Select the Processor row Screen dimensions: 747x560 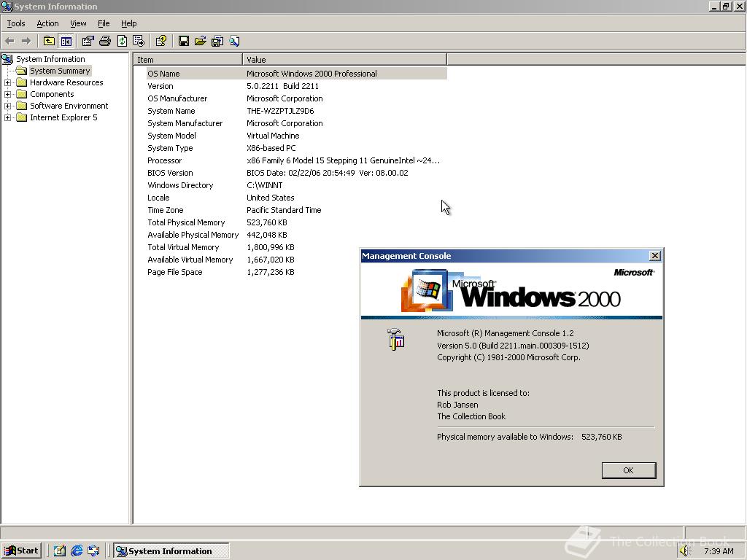coord(297,160)
